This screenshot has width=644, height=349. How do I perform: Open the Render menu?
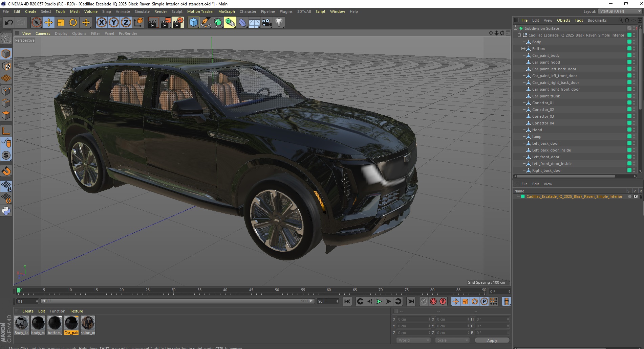pyautogui.click(x=160, y=11)
